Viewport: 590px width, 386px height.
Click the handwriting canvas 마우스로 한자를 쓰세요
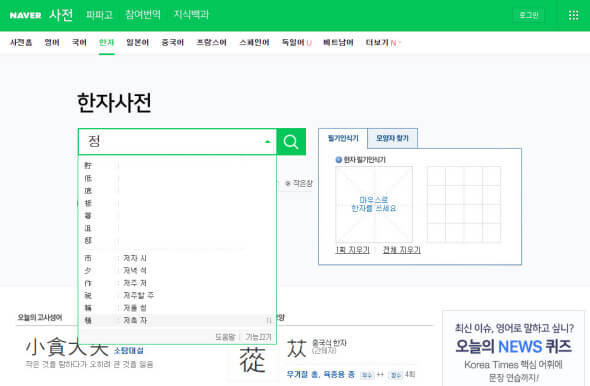374,204
